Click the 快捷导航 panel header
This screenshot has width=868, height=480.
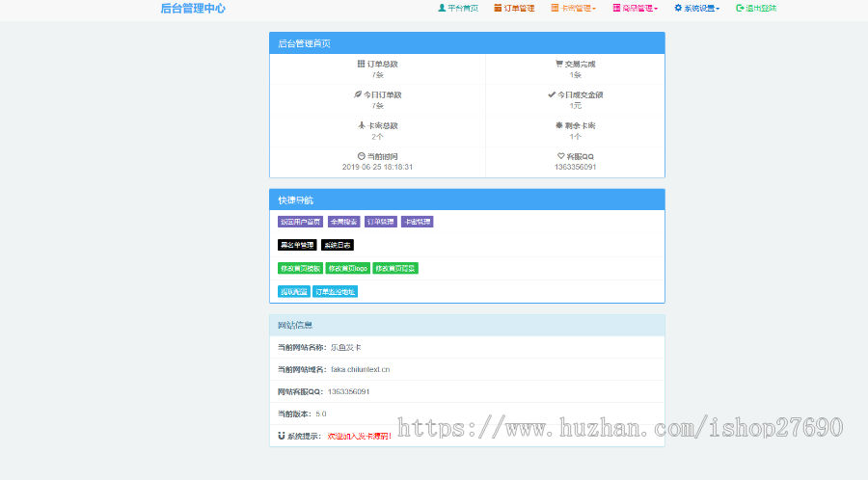point(467,200)
